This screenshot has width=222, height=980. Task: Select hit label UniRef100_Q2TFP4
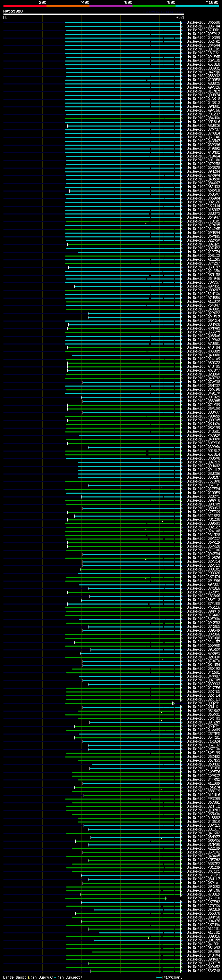coord(203,489)
